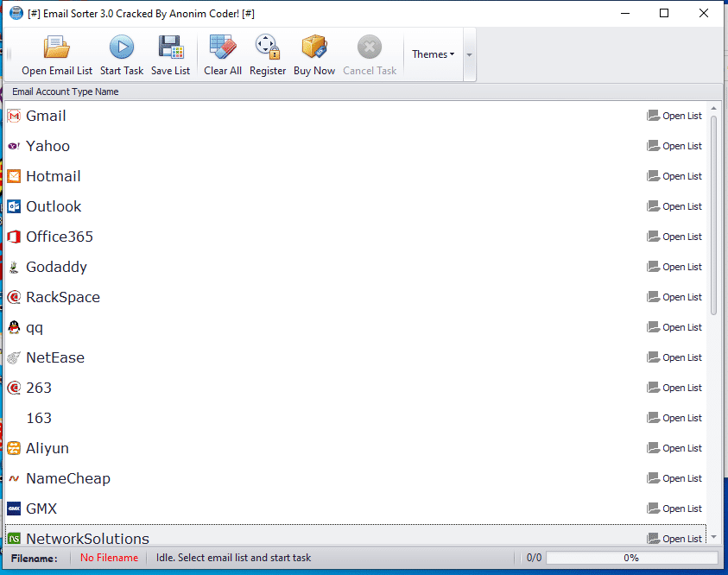Click the scrollbar down arrow
Image resolution: width=728 pixels, height=575 pixels.
pyautogui.click(x=713, y=537)
